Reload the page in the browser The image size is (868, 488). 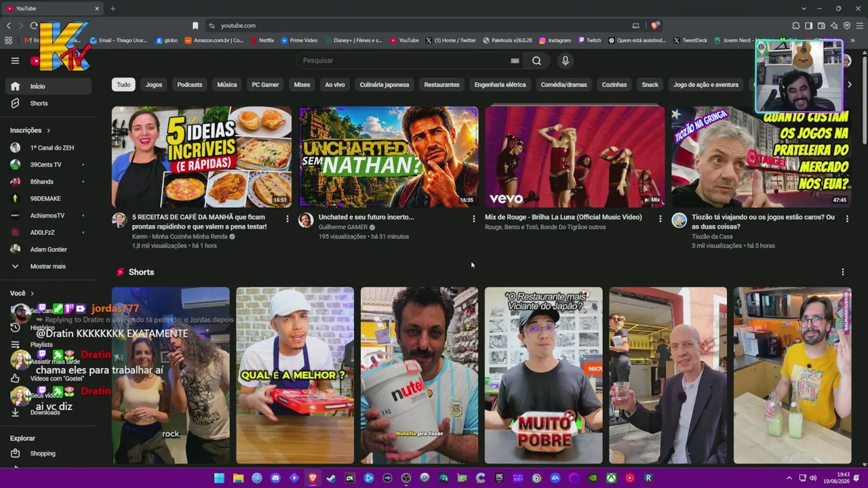34,26
